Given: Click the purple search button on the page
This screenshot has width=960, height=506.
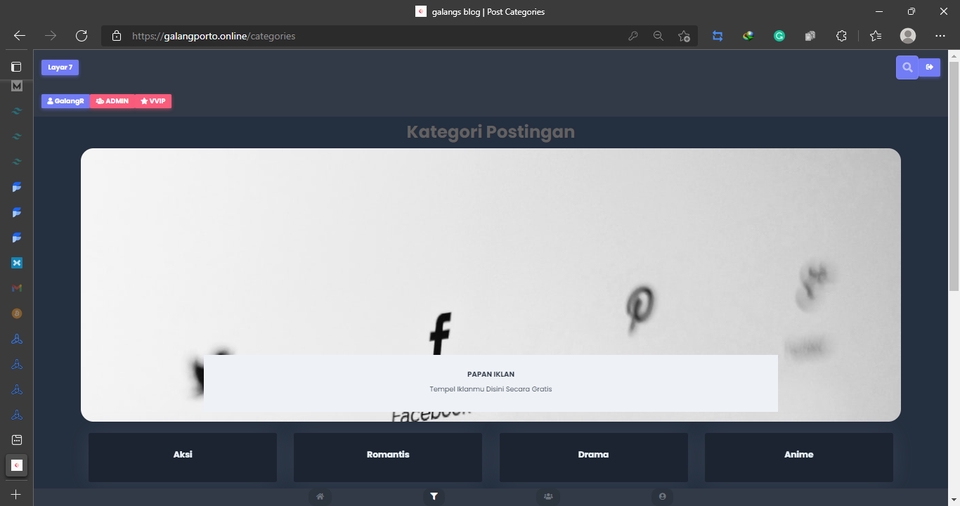Looking at the screenshot, I should tap(907, 67).
